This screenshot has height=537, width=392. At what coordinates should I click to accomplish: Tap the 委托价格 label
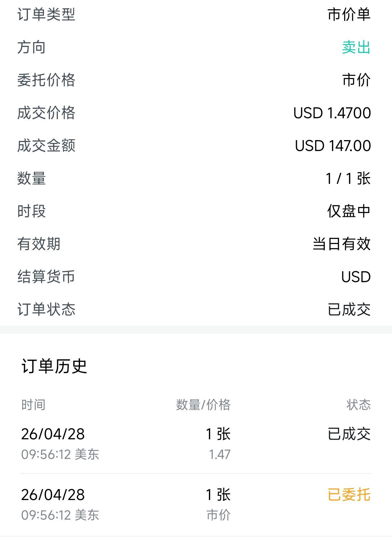pos(46,80)
